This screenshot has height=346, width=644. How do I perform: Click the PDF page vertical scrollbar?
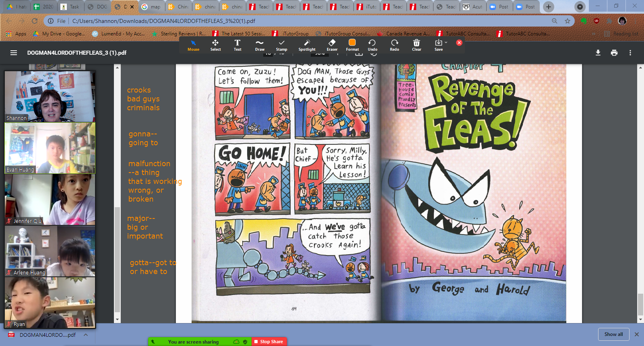point(640,305)
